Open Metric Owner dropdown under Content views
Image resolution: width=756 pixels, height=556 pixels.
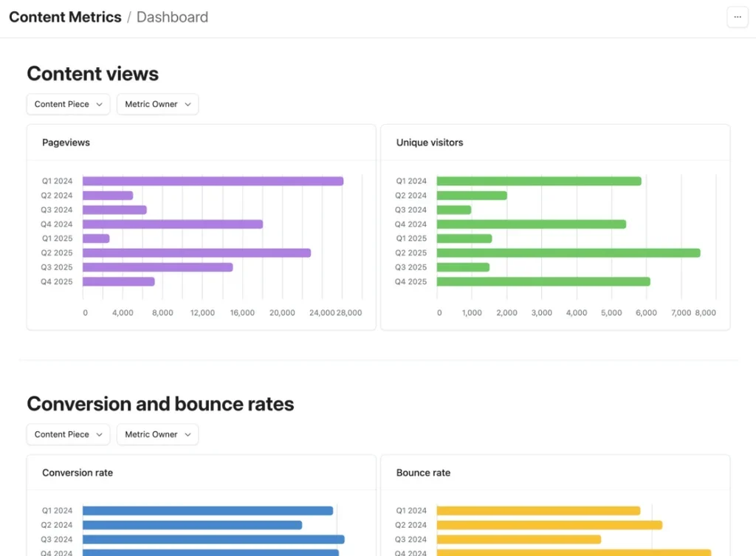[x=158, y=104]
